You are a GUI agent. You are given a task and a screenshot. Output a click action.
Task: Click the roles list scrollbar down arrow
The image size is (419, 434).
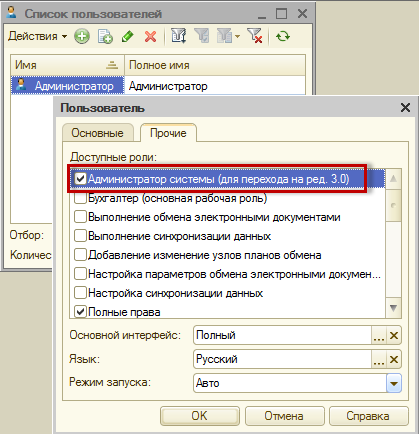point(394,308)
